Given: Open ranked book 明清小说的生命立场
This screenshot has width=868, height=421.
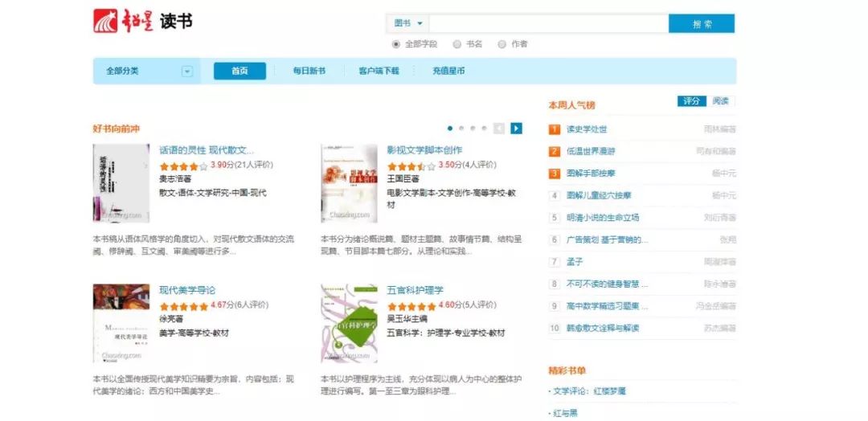Looking at the screenshot, I should click(603, 218).
